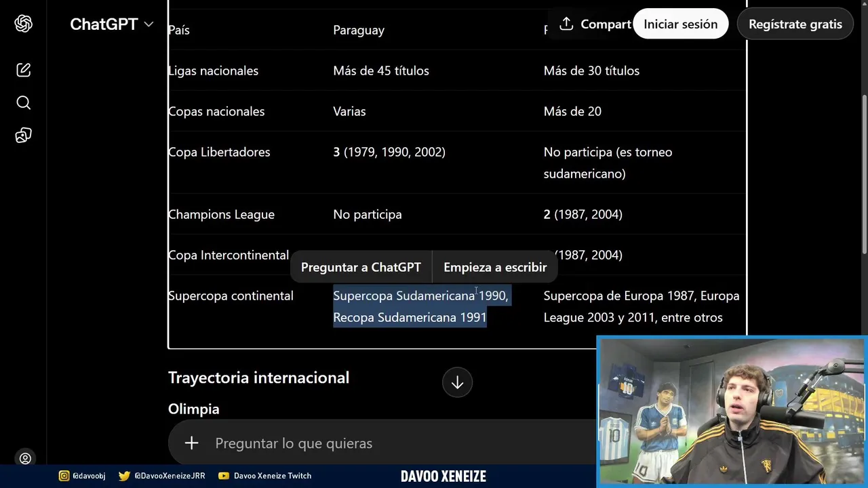Click the Twitter bird icon in the banner

pos(124,476)
